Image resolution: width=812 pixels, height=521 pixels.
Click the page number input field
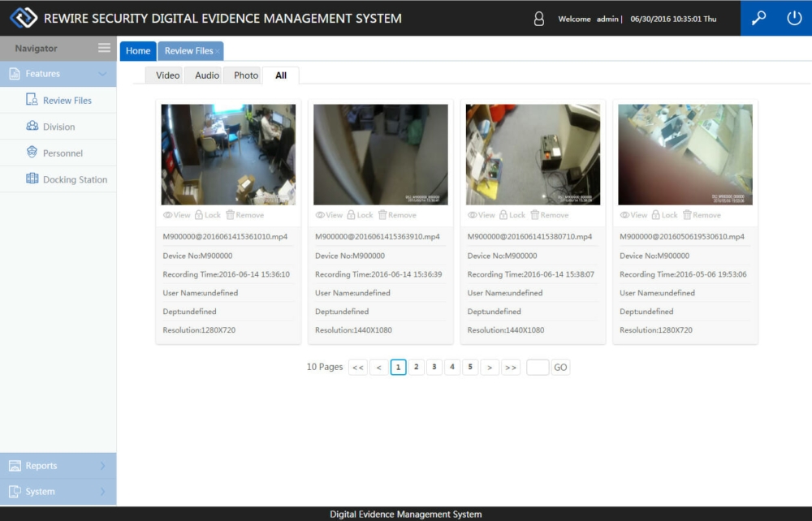[x=538, y=368]
